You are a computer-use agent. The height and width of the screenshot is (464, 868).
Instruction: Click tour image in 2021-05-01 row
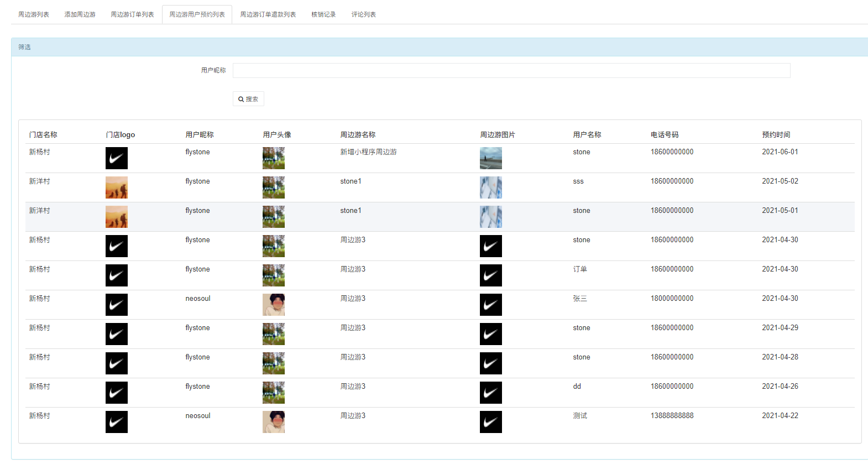(491, 217)
